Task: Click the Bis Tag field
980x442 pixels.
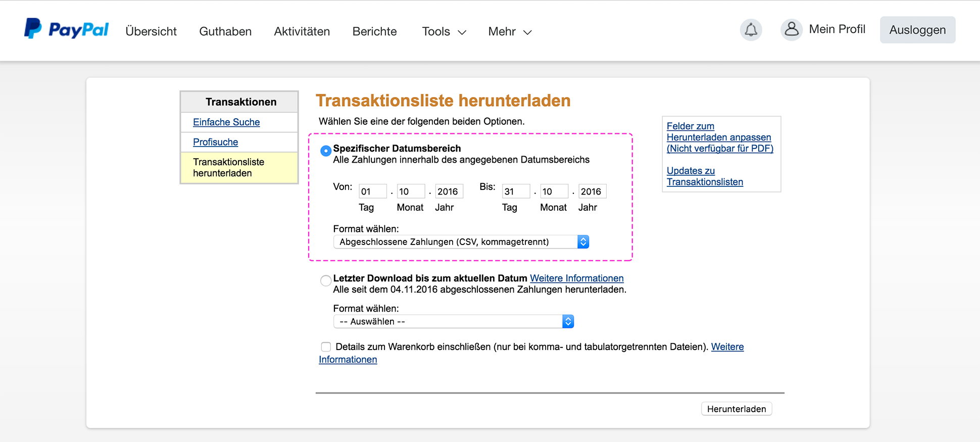Action: coord(516,191)
